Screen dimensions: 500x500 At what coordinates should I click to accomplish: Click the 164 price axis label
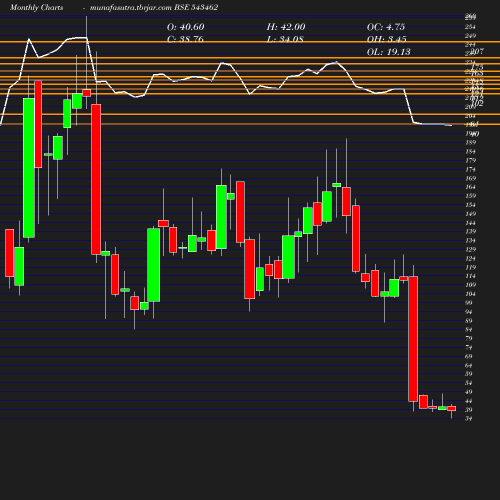click(x=470, y=187)
